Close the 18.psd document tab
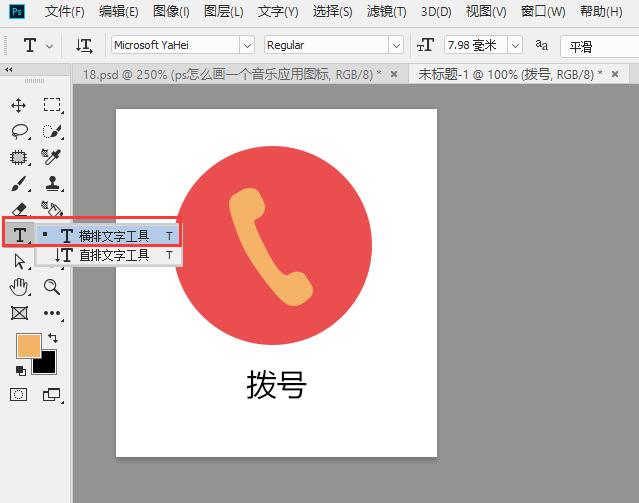The width and height of the screenshot is (639, 503). (x=394, y=74)
